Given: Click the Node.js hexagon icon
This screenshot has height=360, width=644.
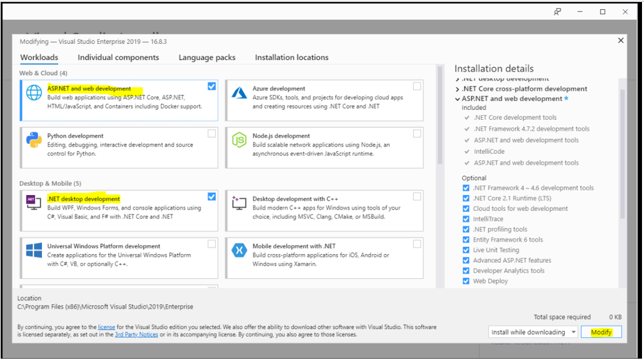Looking at the screenshot, I should [x=239, y=140].
